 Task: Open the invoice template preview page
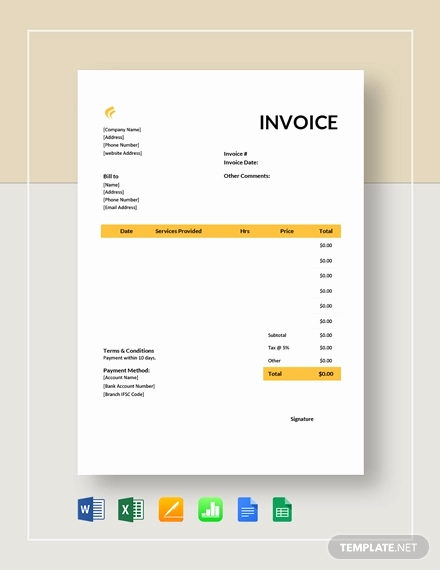(221, 272)
